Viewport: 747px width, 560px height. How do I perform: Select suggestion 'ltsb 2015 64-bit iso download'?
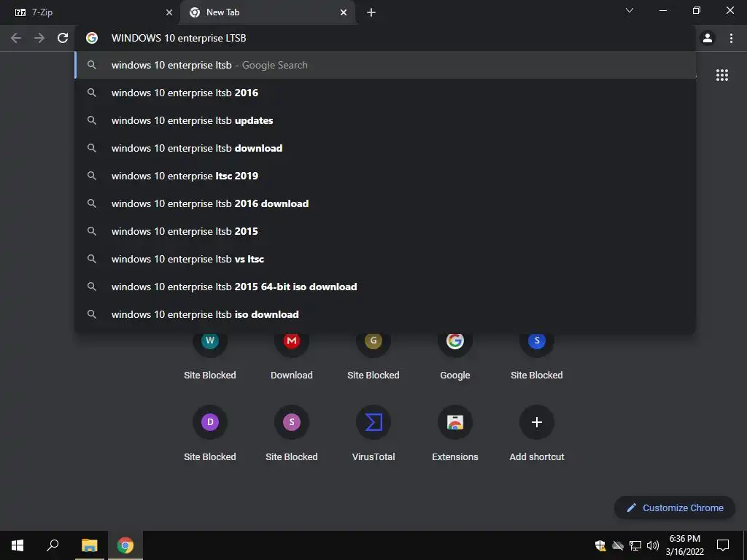tap(385, 286)
